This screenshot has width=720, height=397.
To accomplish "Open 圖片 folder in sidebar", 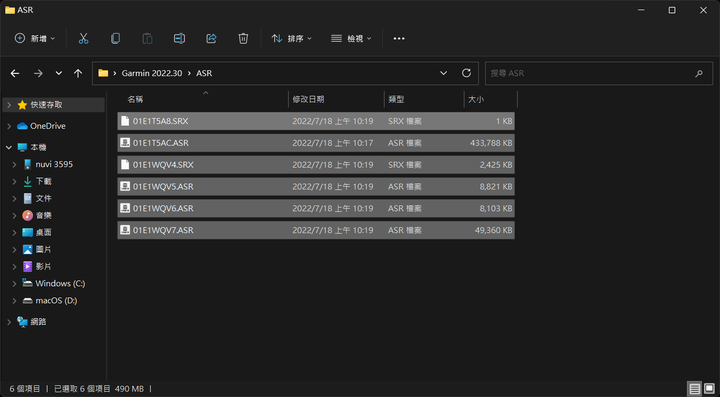I will 44,250.
